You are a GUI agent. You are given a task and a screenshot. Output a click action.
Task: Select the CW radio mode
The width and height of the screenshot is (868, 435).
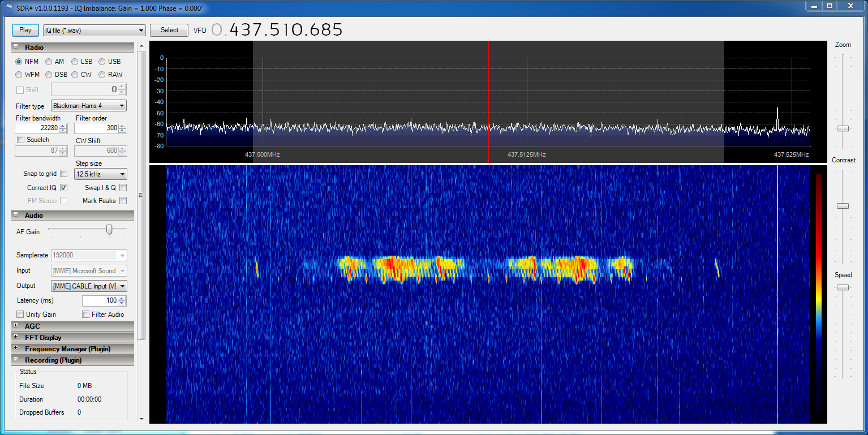tap(75, 75)
